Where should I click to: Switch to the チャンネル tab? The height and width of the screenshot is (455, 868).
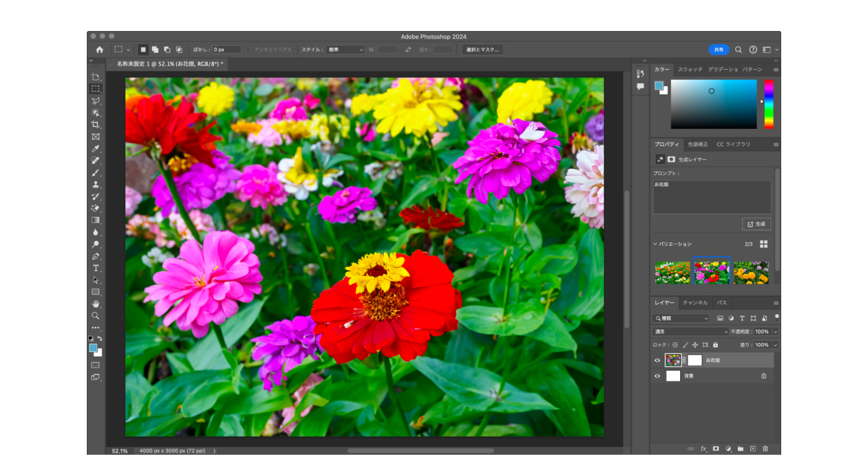pos(695,303)
